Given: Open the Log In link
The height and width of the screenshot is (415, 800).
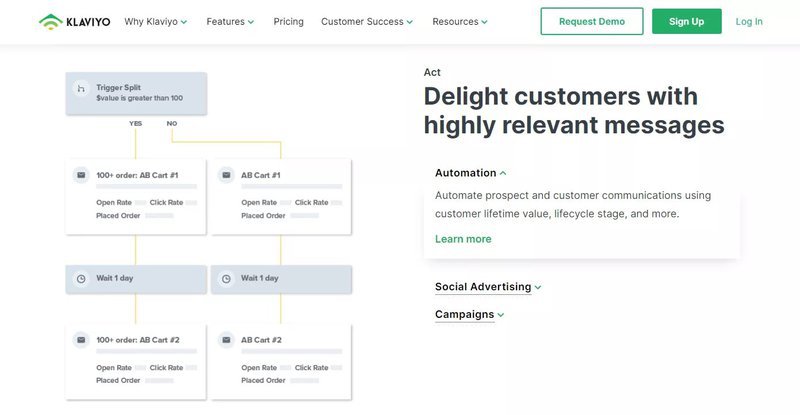Looking at the screenshot, I should (x=749, y=21).
